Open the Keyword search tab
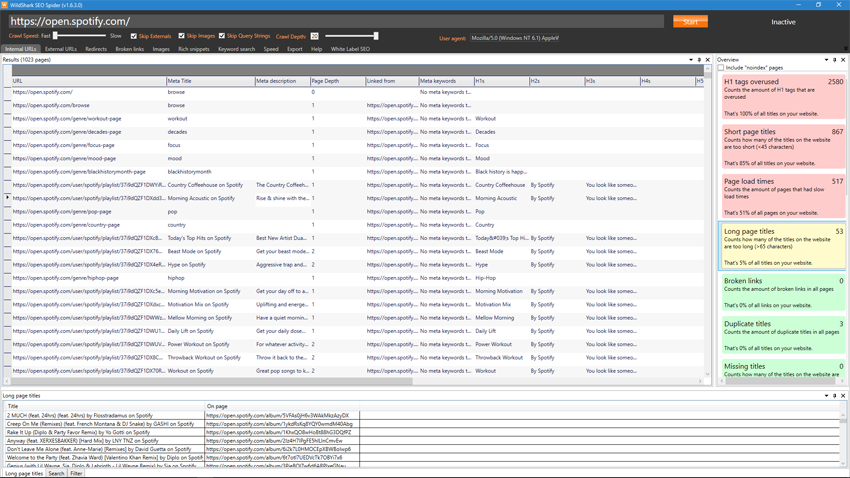The width and height of the screenshot is (850, 478). [x=236, y=49]
